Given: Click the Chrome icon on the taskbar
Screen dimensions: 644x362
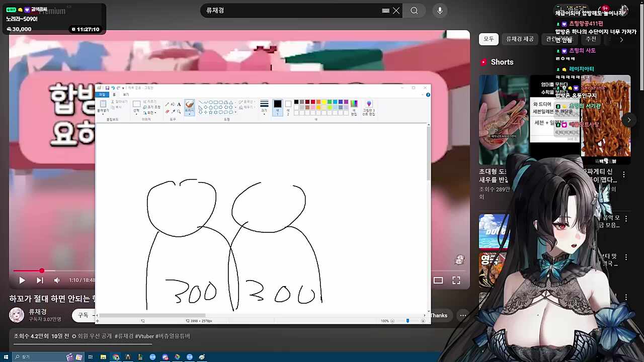Looking at the screenshot, I should (116, 357).
